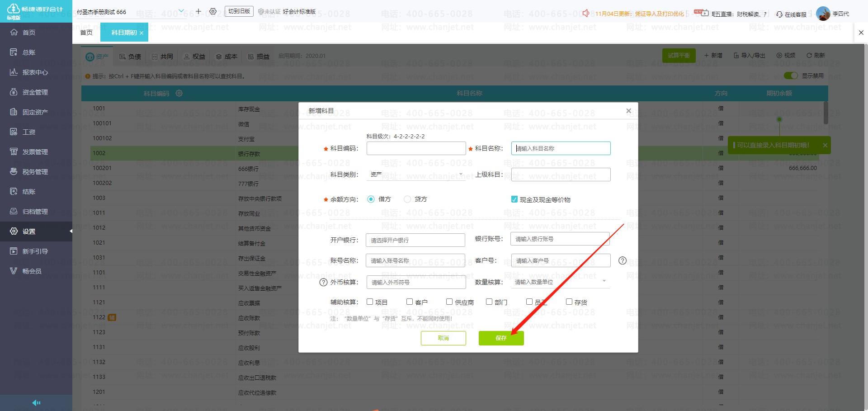Open 资金管理 in the sidebar
The image size is (868, 411).
click(35, 92)
